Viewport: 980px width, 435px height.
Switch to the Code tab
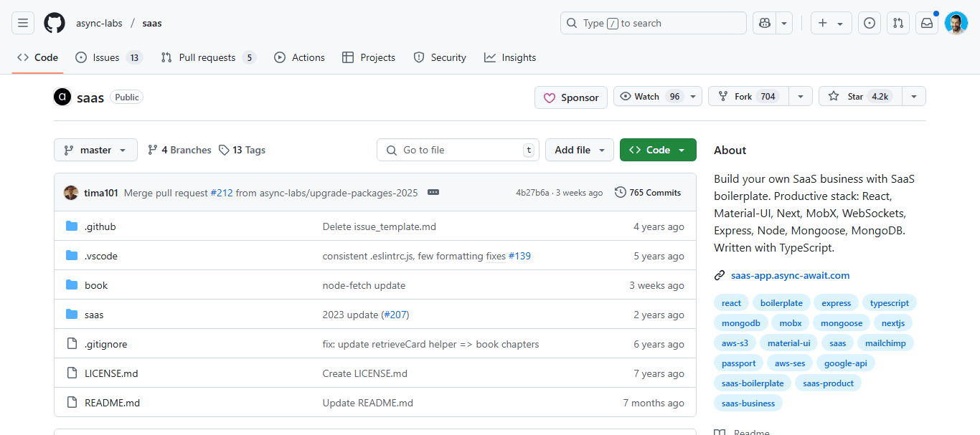click(x=37, y=57)
